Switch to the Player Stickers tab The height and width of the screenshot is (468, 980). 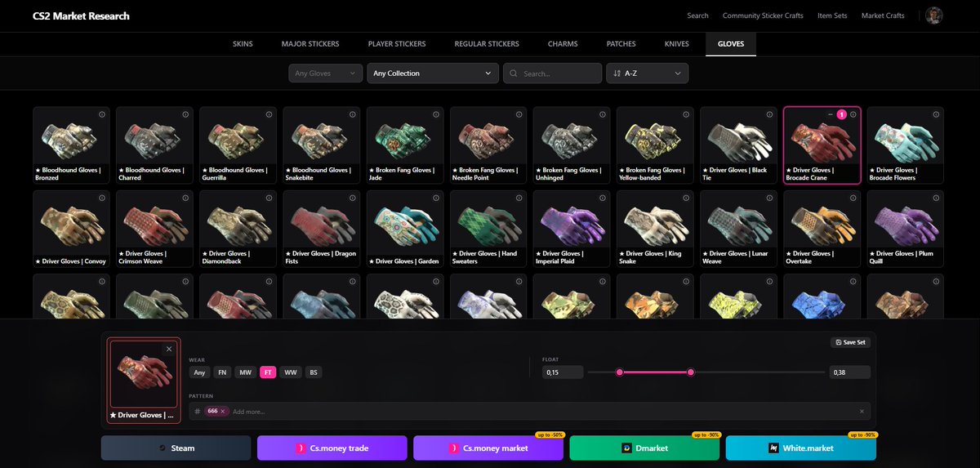(397, 43)
